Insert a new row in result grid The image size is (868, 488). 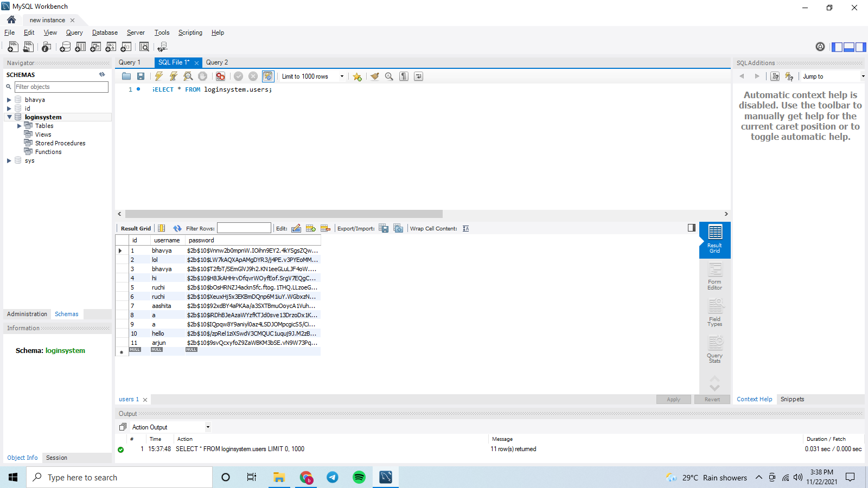(x=311, y=228)
